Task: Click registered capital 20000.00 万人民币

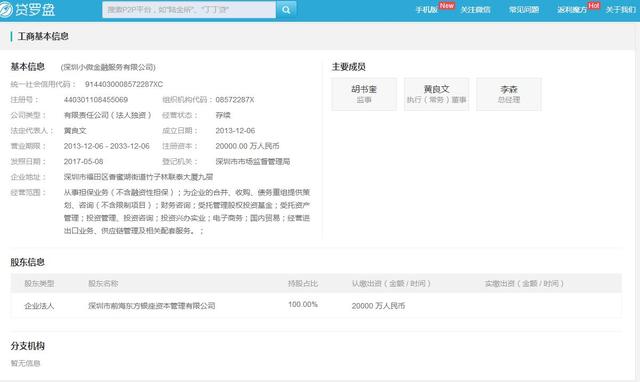Action: point(247,146)
